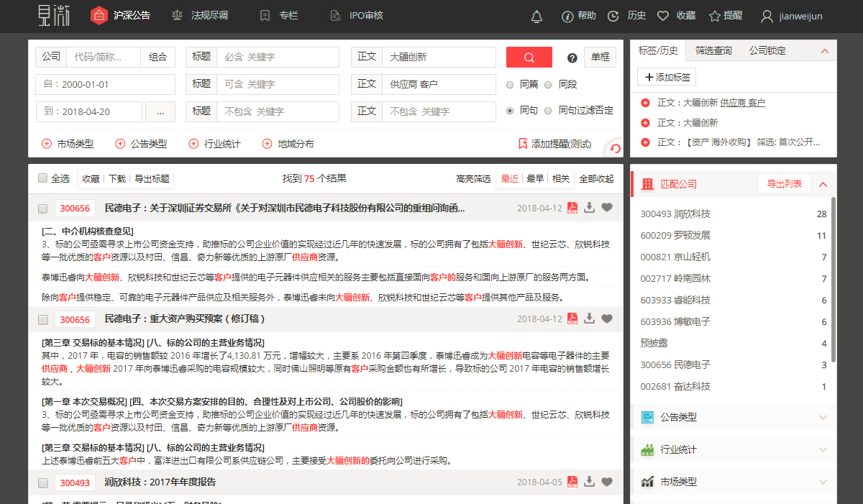The height and width of the screenshot is (504, 863).
Task: Open PDF of 润欣科技 2017年年度报告
Action: (572, 482)
